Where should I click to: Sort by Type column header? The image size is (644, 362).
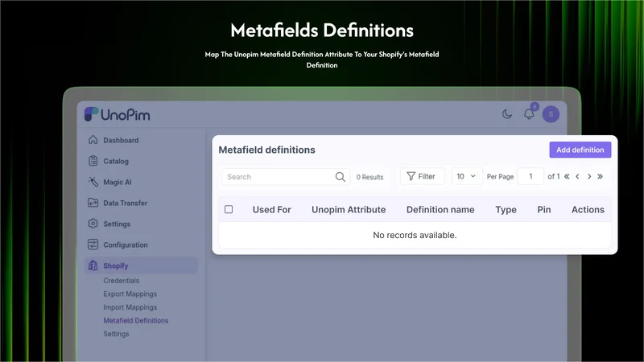(506, 209)
